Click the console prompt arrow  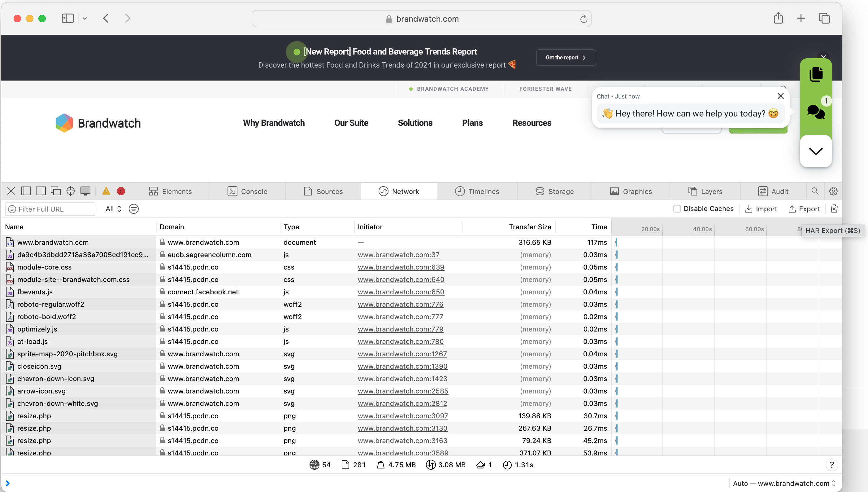(x=7, y=483)
